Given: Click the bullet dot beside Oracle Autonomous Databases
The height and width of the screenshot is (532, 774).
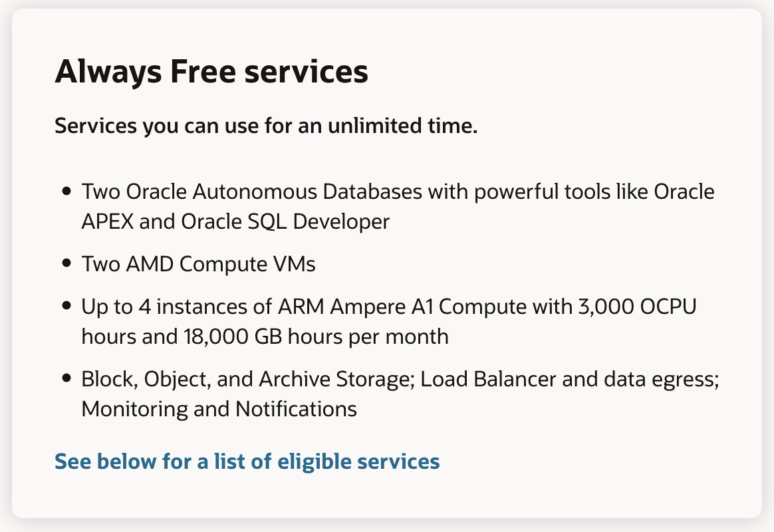Looking at the screenshot, I should pos(66,192).
